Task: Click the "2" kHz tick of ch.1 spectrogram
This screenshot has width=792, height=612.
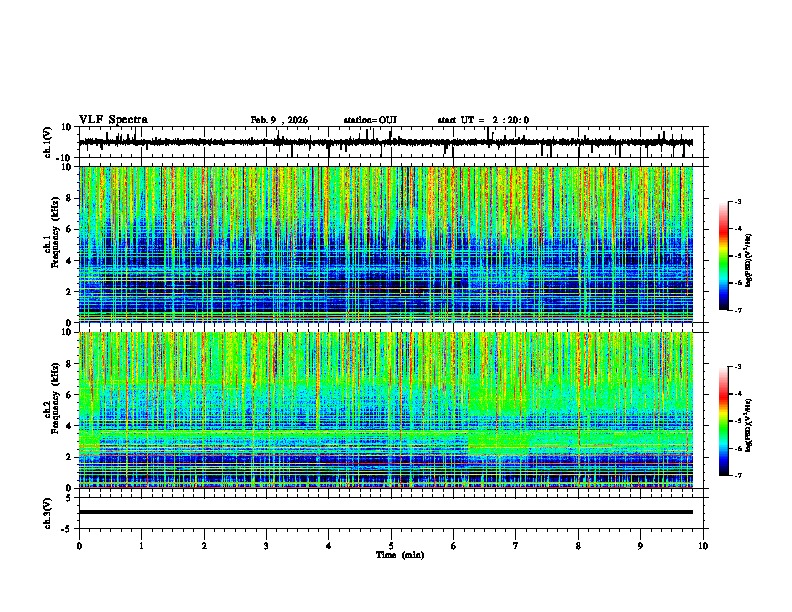Action: pos(69,292)
